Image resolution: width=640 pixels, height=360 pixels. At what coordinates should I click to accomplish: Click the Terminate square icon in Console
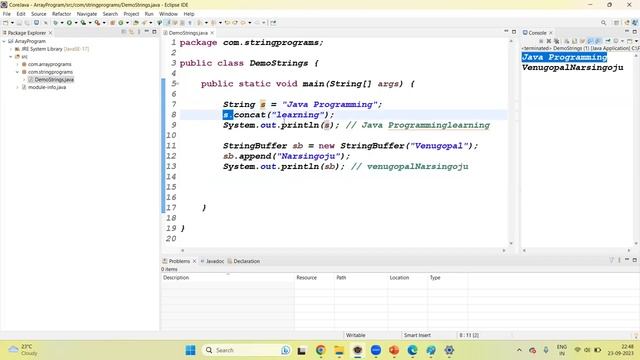click(541, 41)
